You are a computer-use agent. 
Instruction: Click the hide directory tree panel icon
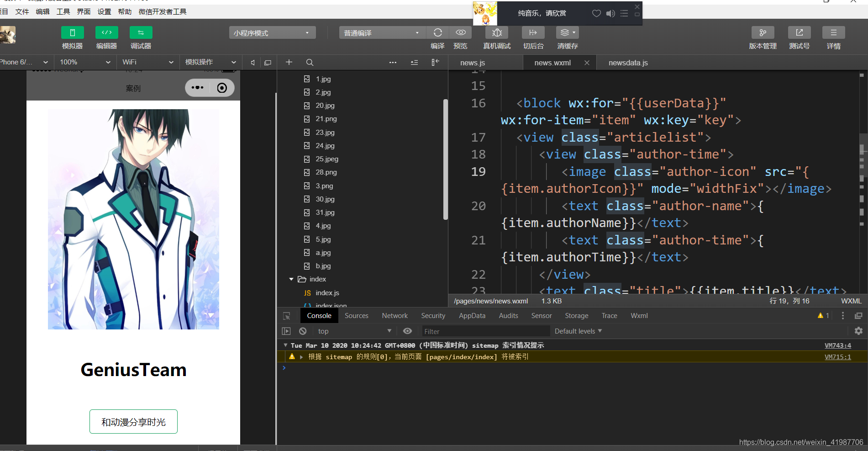point(435,62)
